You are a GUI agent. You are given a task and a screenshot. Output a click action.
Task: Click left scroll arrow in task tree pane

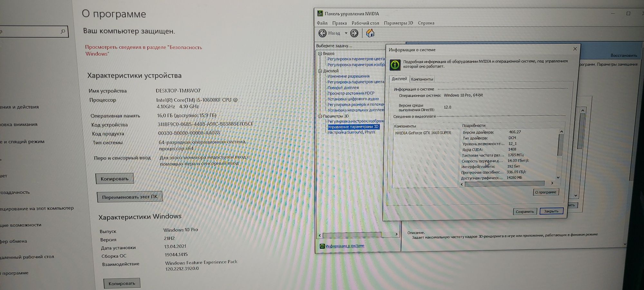point(320,235)
